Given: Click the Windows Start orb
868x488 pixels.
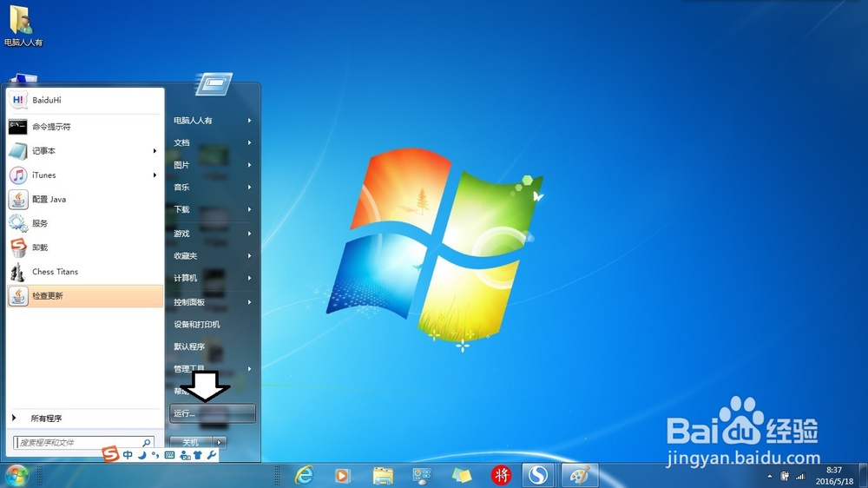Looking at the screenshot, I should 16,476.
